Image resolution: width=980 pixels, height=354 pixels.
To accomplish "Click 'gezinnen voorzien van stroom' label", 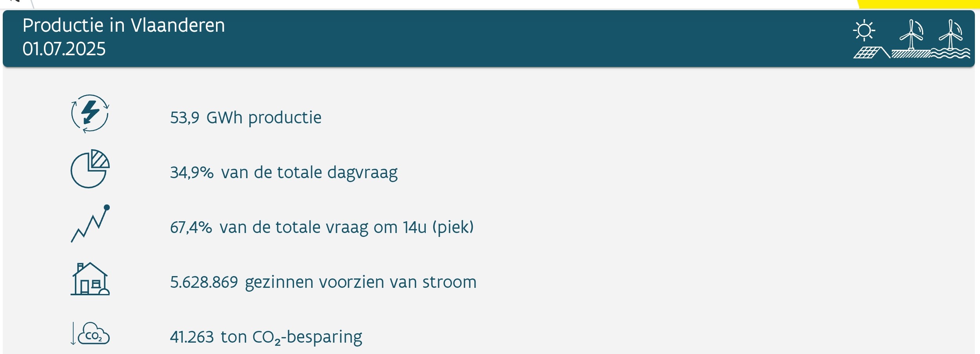I will [361, 282].
